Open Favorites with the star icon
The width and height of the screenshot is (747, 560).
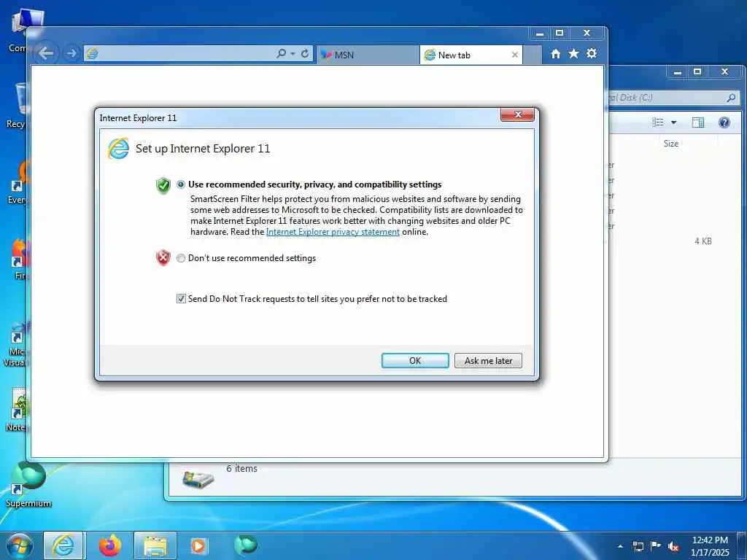[573, 54]
